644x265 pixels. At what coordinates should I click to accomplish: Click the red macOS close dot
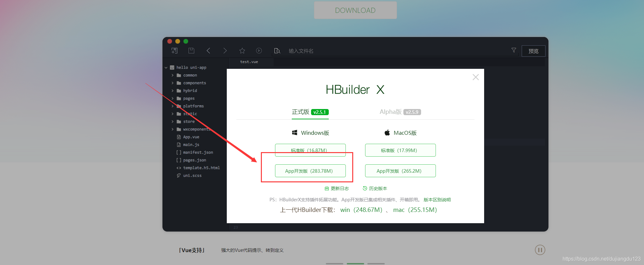[170, 41]
